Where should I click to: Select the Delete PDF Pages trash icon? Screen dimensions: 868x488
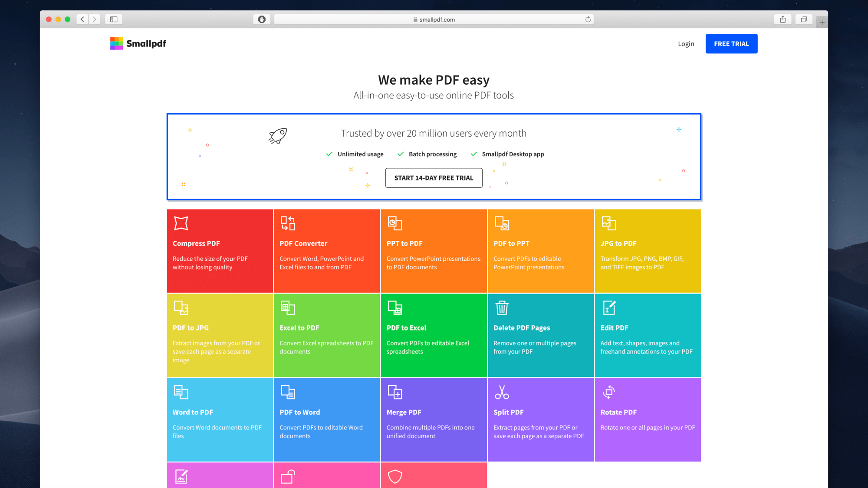pyautogui.click(x=502, y=308)
